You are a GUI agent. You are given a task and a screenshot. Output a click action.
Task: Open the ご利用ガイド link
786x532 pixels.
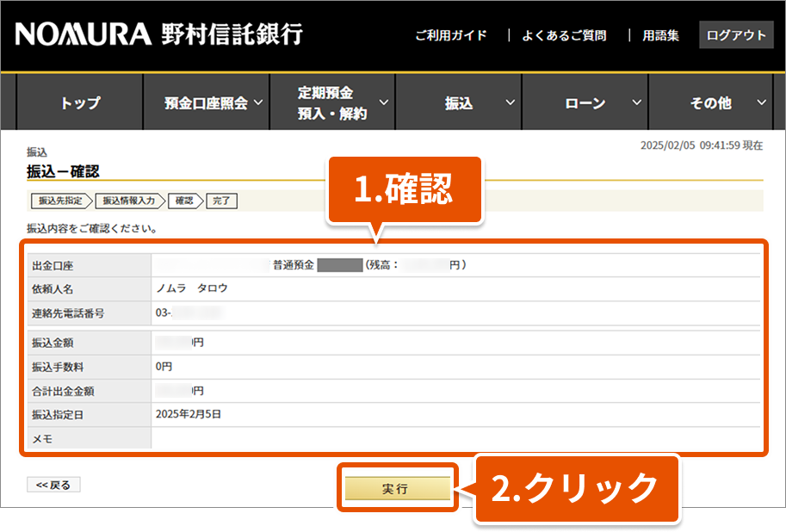coord(450,35)
